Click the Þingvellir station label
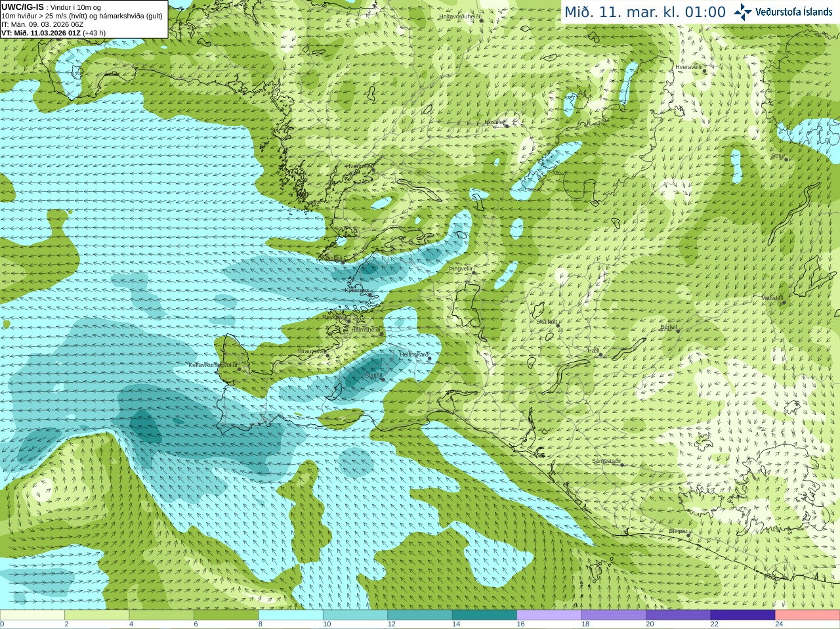840x629 pixels. pyautogui.click(x=461, y=269)
